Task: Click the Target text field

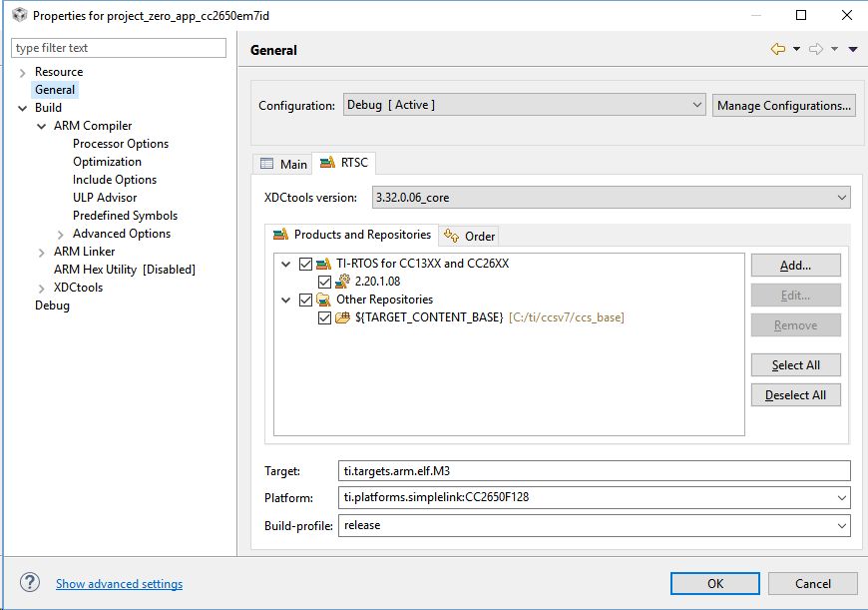Action: (x=595, y=470)
